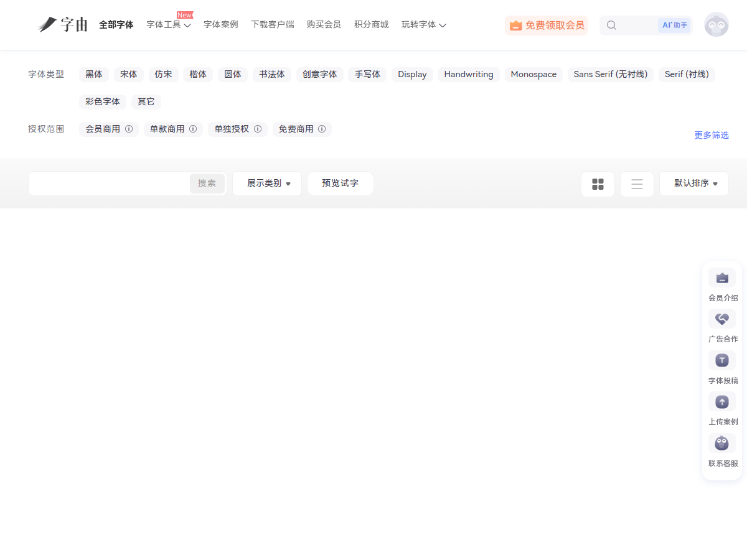Image resolution: width=747 pixels, height=560 pixels.
Task: Filter by Display font type
Action: (412, 75)
